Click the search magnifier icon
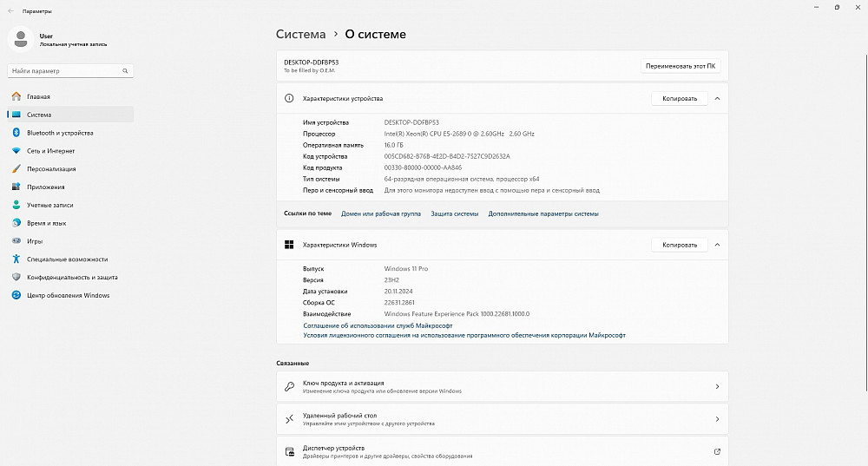The height and width of the screenshot is (466, 868). (125, 71)
